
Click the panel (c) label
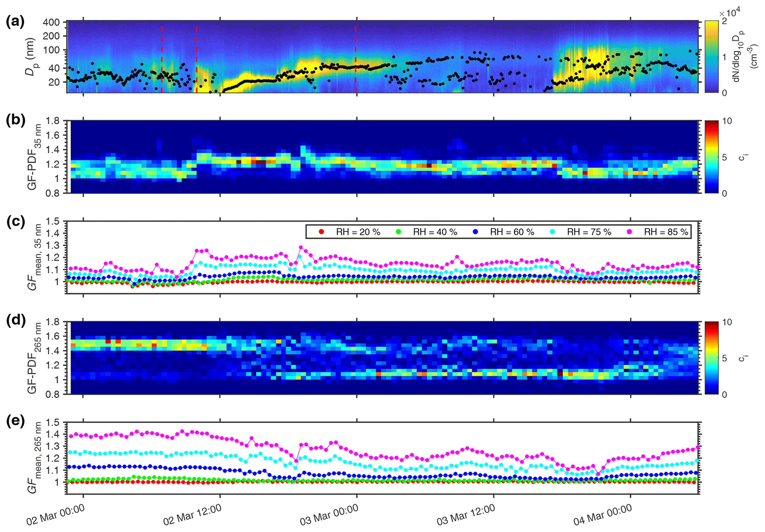(15, 221)
